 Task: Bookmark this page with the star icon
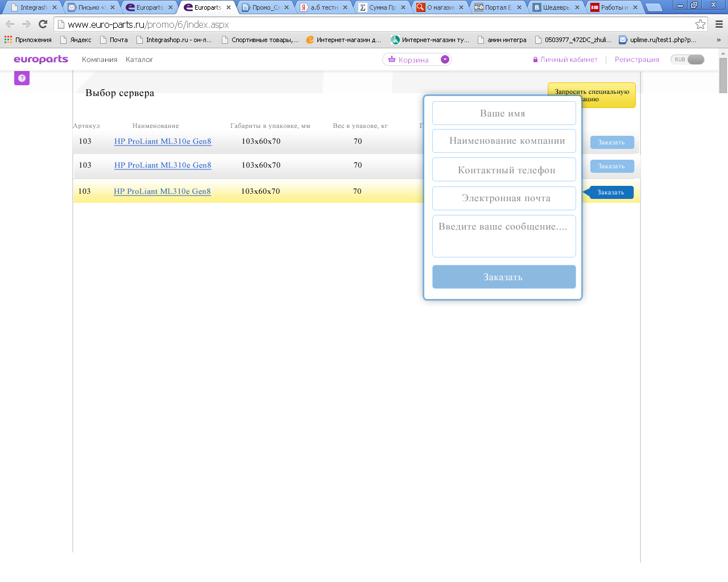700,24
